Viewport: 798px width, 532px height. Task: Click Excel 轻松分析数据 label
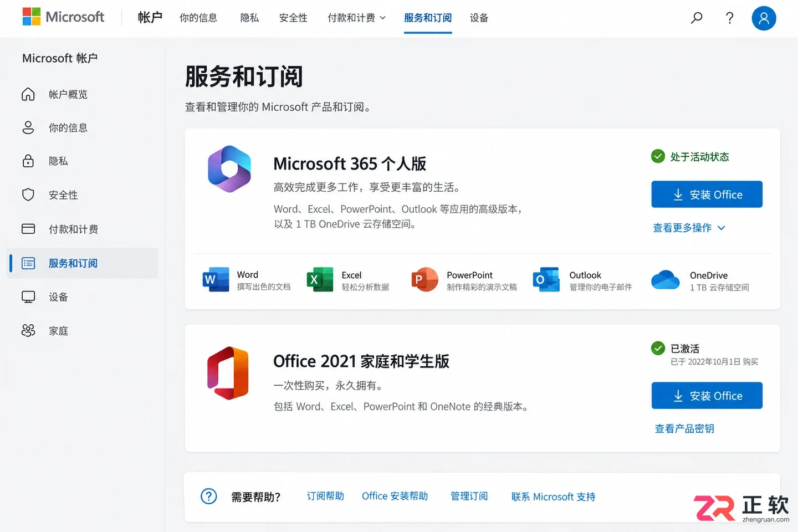365,280
